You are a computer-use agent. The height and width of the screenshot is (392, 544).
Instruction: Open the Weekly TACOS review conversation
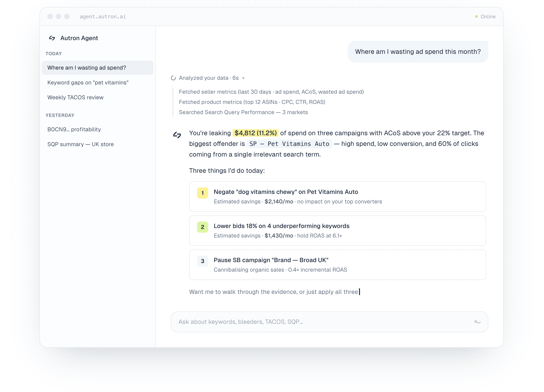[x=75, y=98]
